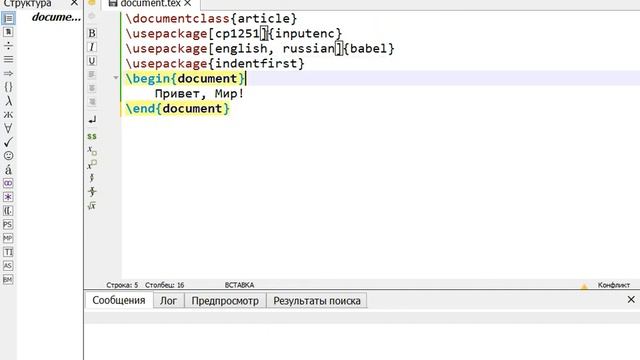Close the bottom messages panel

631,300
